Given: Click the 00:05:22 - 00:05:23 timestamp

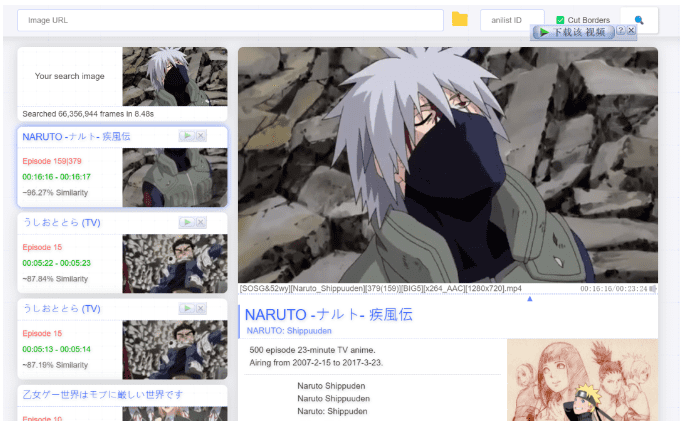Looking at the screenshot, I should coord(56,263).
